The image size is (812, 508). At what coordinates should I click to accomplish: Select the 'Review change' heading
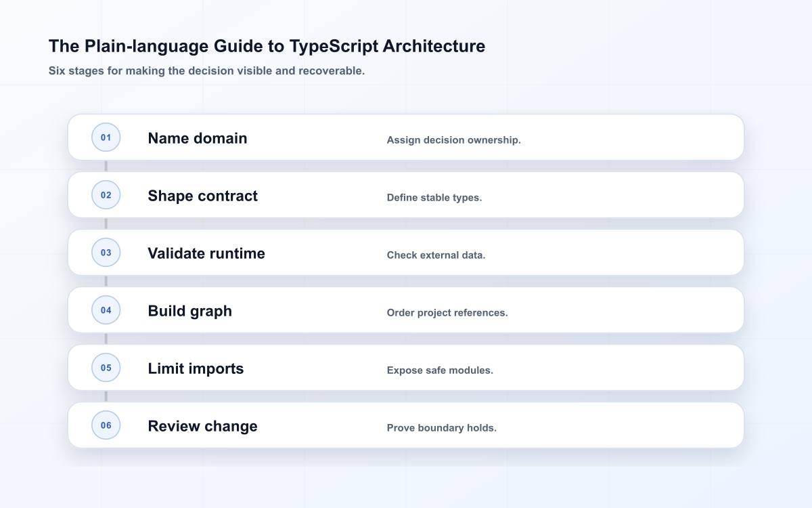coord(203,426)
